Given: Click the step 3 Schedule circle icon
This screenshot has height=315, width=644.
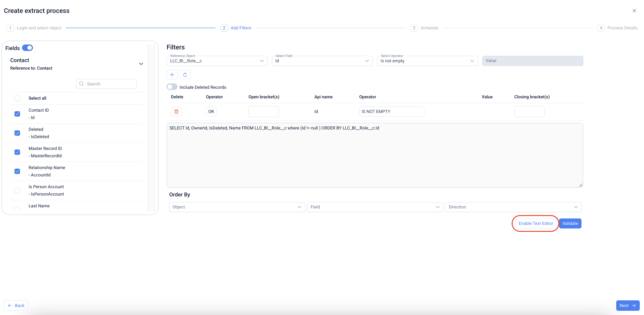Looking at the screenshot, I should point(414,28).
